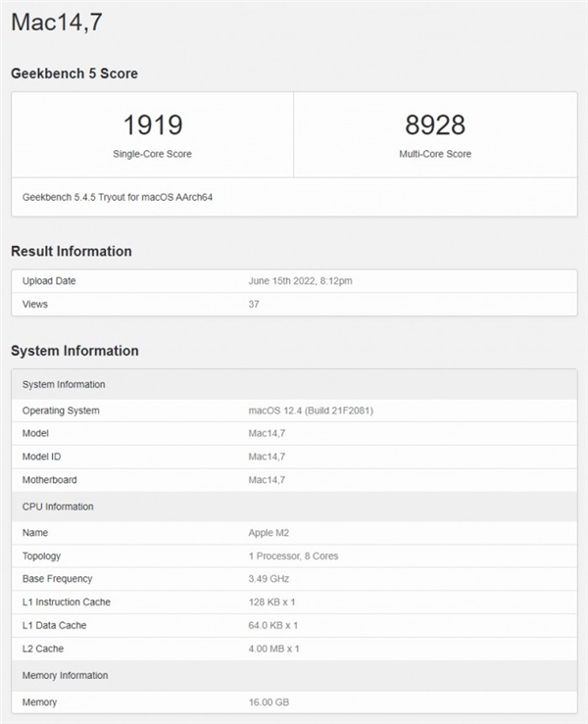Click the Apple M2 processor name
Screen dimensions: 588x724
click(269, 532)
